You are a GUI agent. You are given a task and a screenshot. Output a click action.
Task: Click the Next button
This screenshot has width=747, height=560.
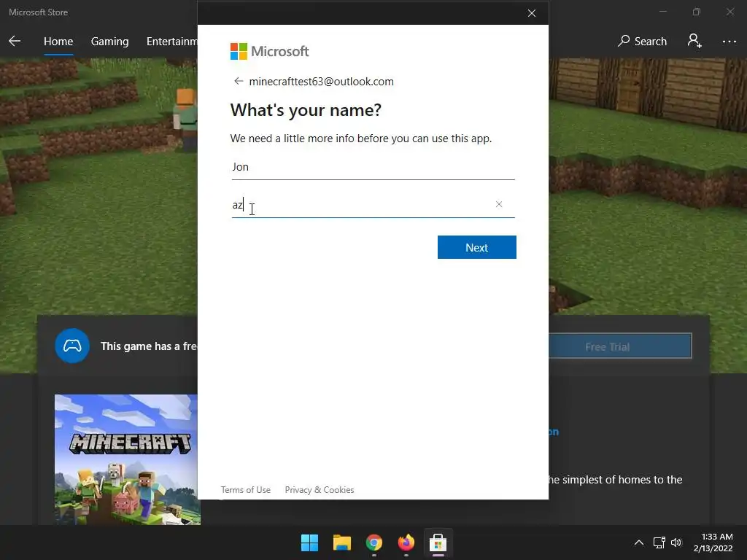(477, 247)
